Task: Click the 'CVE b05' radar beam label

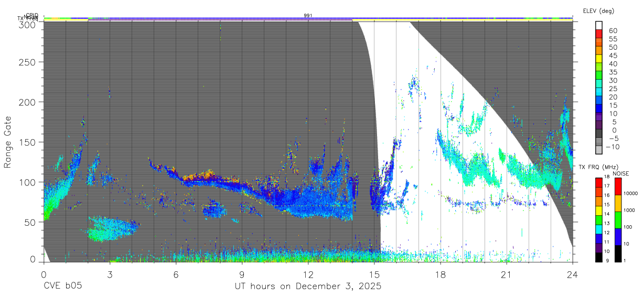Action: click(x=62, y=287)
